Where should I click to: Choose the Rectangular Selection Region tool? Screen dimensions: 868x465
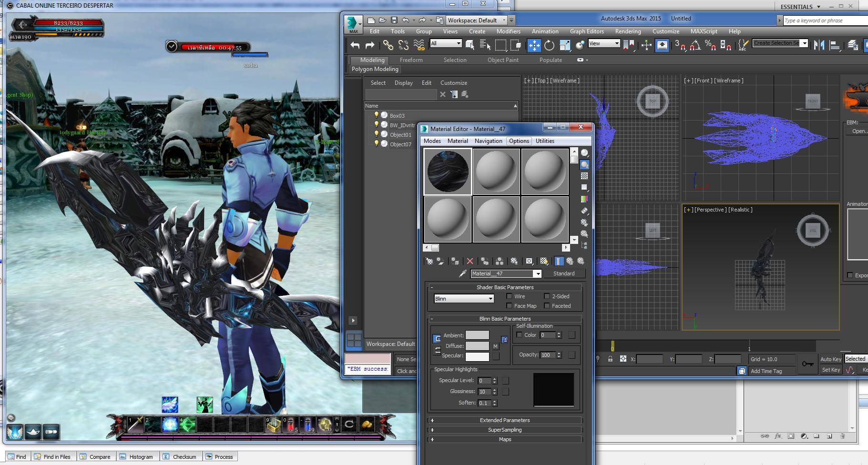tap(500, 45)
